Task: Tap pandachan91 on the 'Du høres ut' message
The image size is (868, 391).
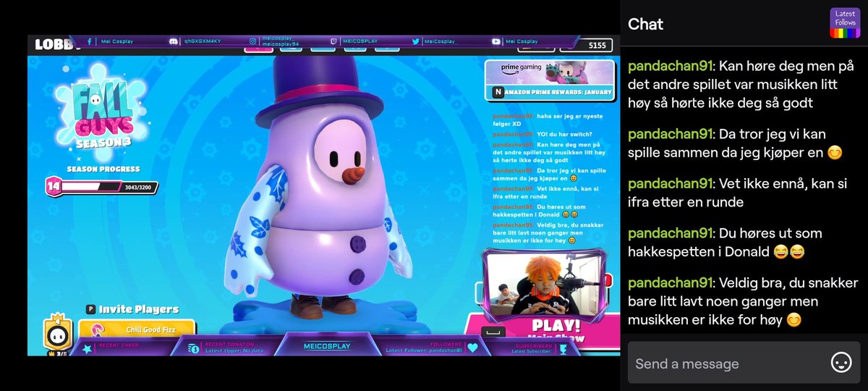Action: [670, 233]
